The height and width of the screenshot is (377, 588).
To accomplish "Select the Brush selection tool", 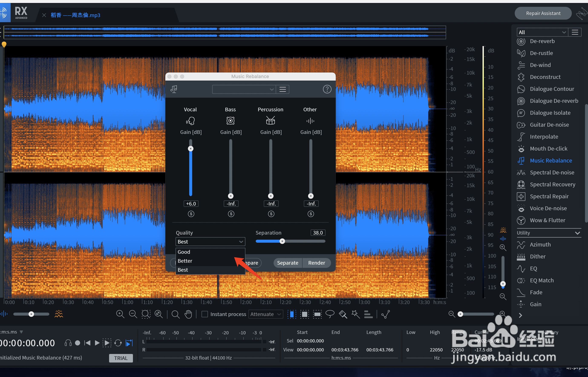I will point(343,314).
